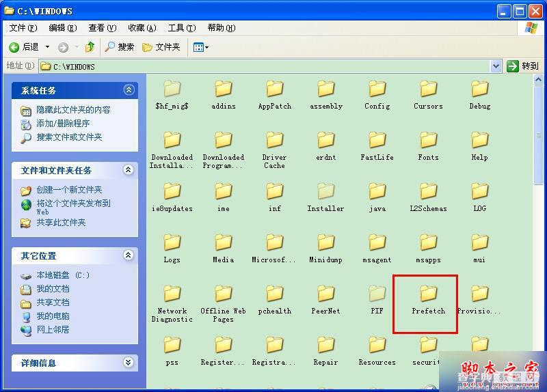Image resolution: width=547 pixels, height=392 pixels.
Task: Collapse the 文件和文件夹任务 panel
Action: pos(129,169)
